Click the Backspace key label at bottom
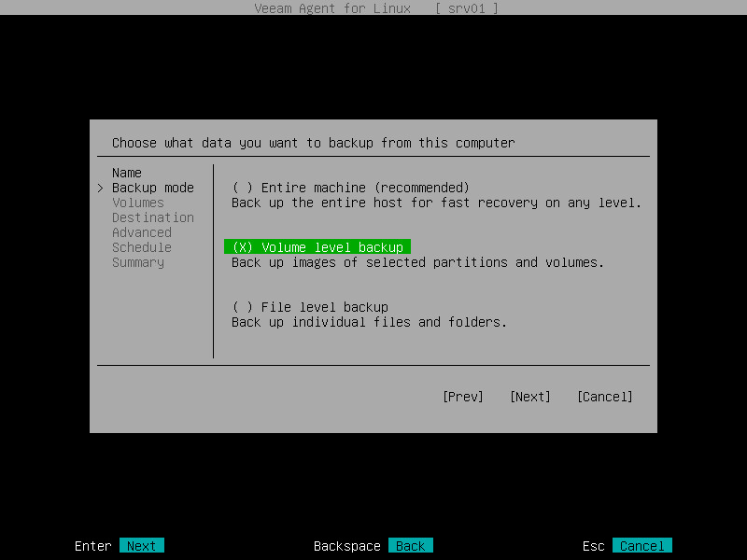This screenshot has height=560, width=747. tap(346, 546)
